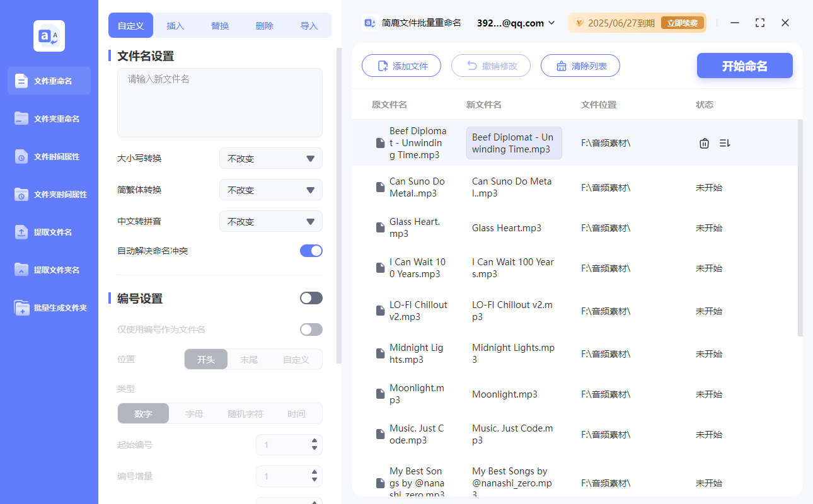Image resolution: width=813 pixels, height=504 pixels.
Task: Click the sort icon on the first file row
Action: tap(724, 143)
